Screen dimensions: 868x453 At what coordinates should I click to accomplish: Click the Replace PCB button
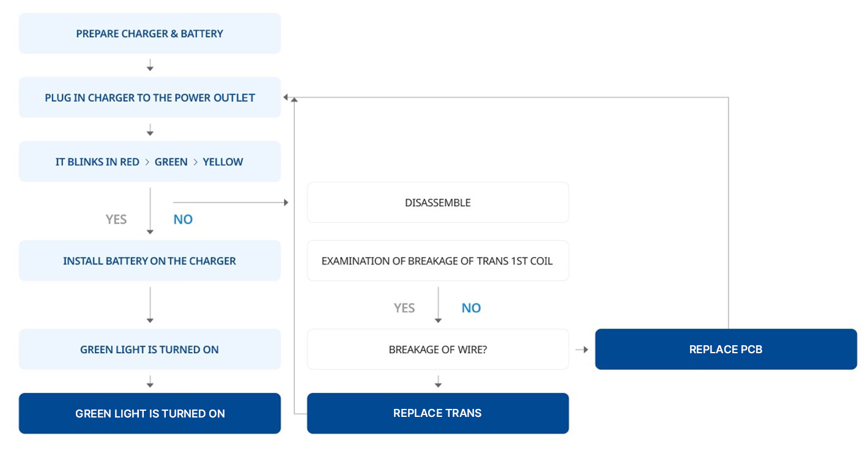[725, 350]
